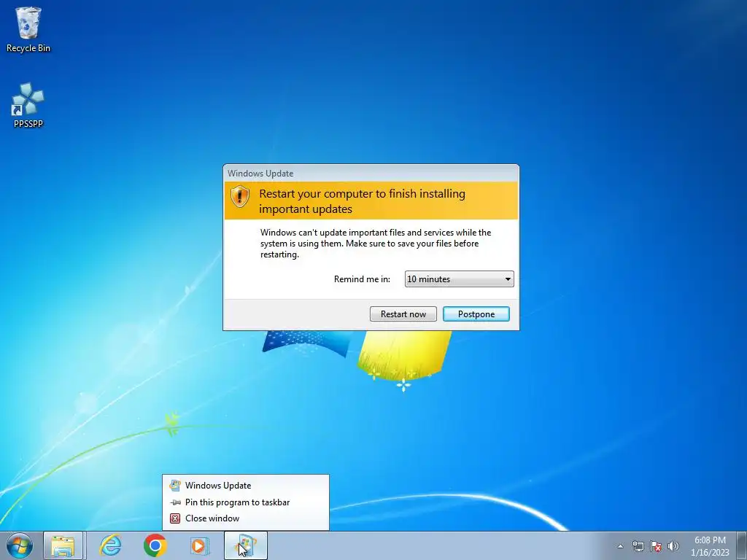Click the warning shield icon in the dialog
The width and height of the screenshot is (747, 560).
239,195
